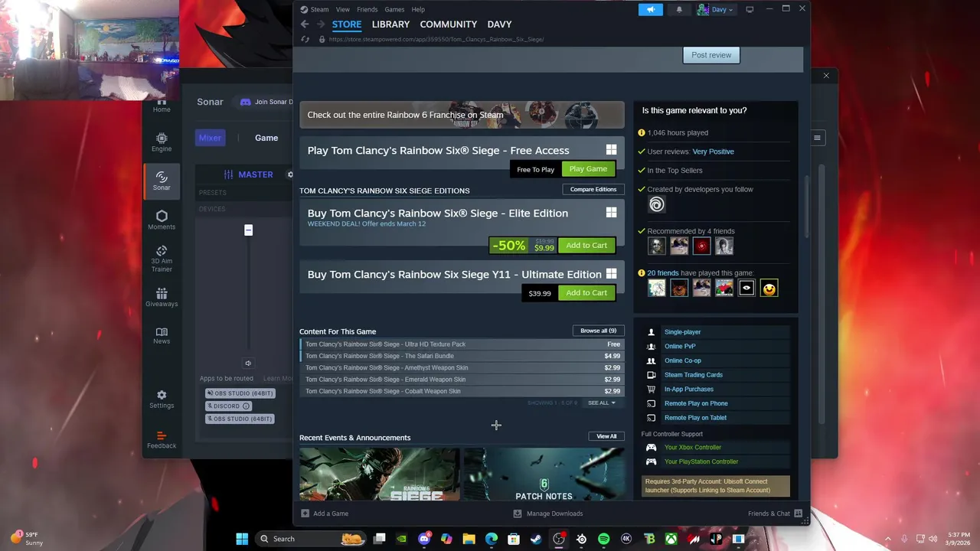Screen dimensions: 980x551
Task: Open the Amethyst Weapon Skin row
Action: coord(462,368)
